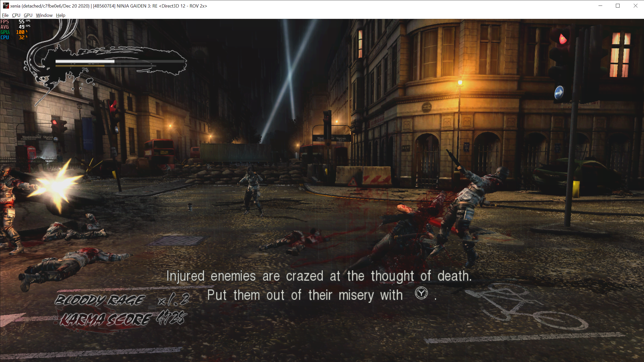Screen dimensions: 644x362
Task: Click the white health bar
Action: point(85,61)
